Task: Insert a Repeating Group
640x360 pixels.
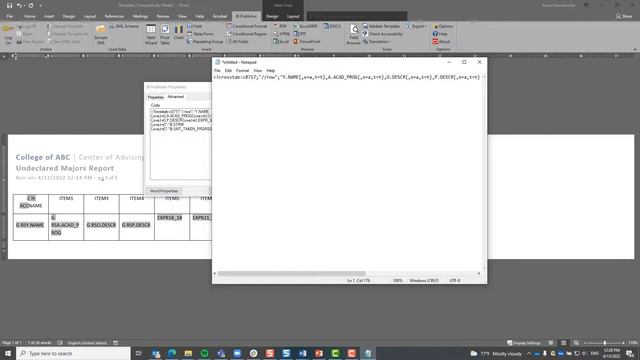Action: [205, 42]
